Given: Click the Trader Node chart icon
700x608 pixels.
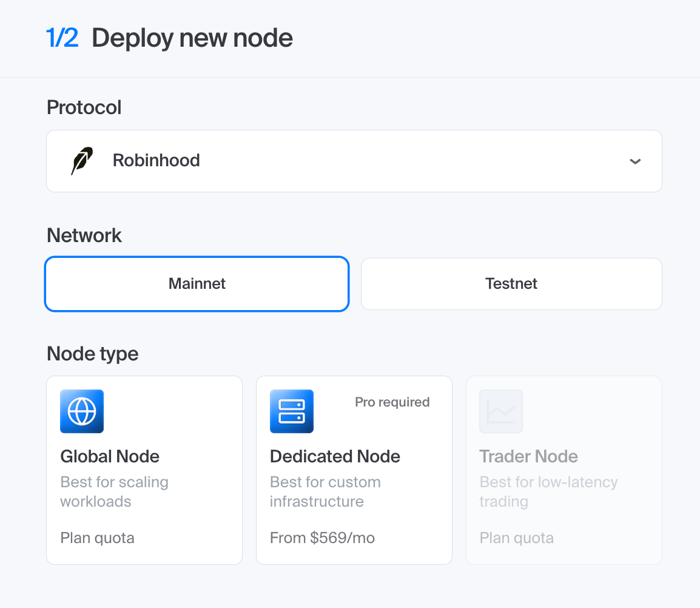Looking at the screenshot, I should pos(501,411).
